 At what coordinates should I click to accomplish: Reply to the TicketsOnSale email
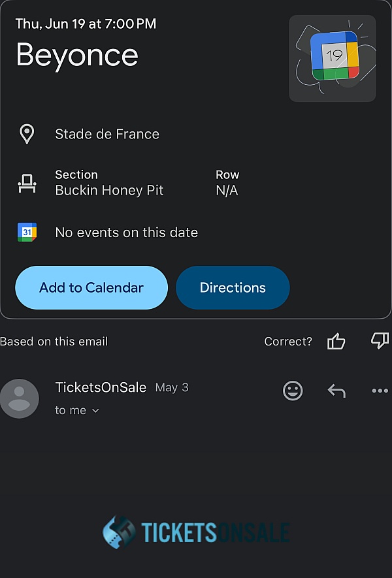[336, 391]
